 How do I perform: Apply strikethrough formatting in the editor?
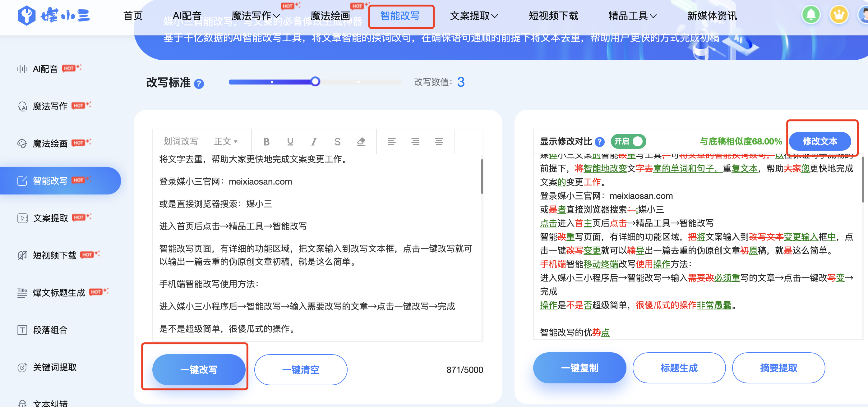click(337, 142)
